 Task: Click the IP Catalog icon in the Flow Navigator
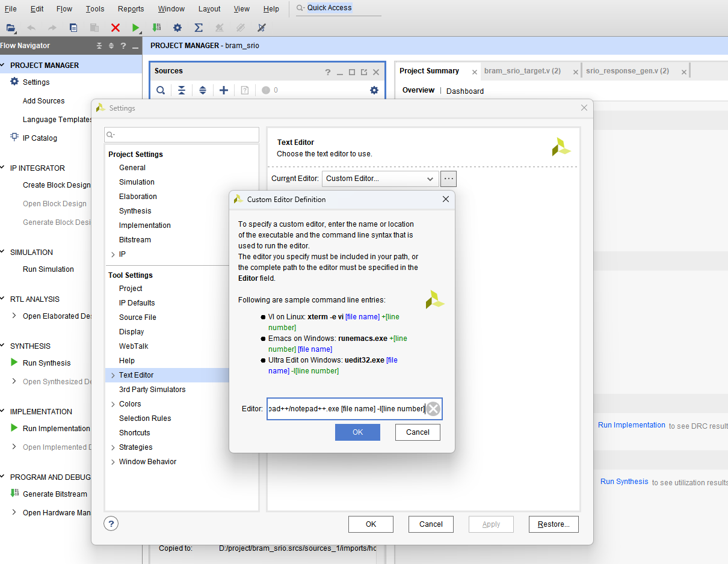point(14,138)
